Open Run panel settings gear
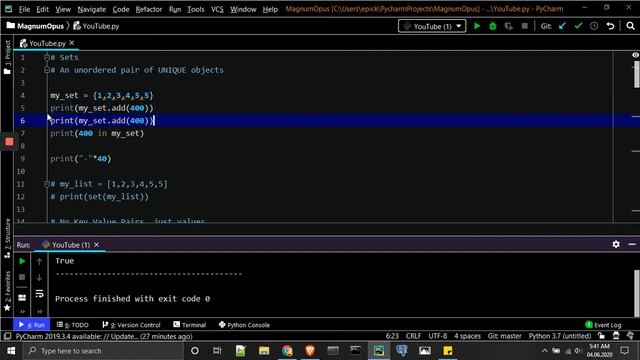Image resolution: width=640 pixels, height=360 pixels. click(x=616, y=244)
